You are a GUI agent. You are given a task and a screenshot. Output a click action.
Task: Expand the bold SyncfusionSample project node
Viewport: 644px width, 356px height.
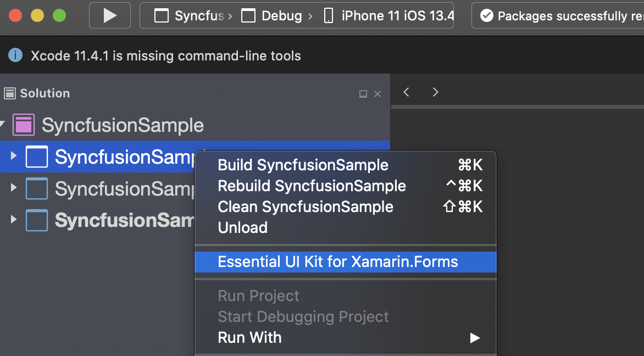click(x=14, y=220)
